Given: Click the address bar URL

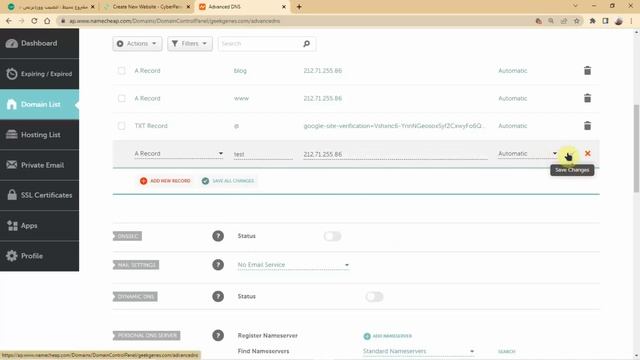Looking at the screenshot, I should click(x=174, y=21).
